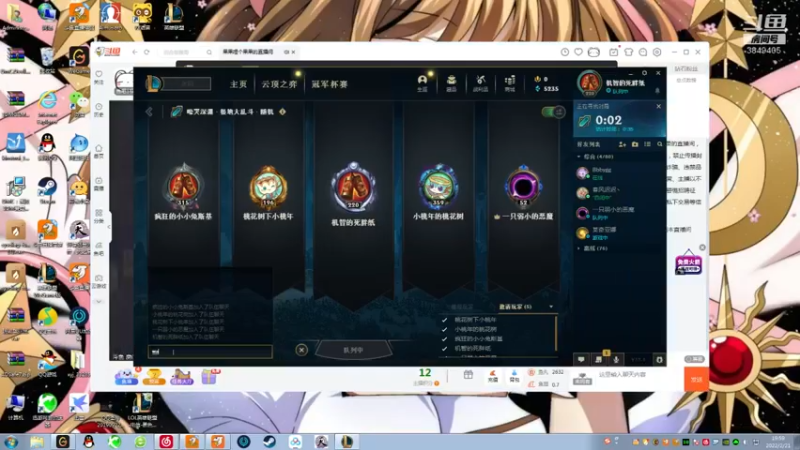
Task: Click player card 一只弱小的恶魔
Action: click(523, 192)
